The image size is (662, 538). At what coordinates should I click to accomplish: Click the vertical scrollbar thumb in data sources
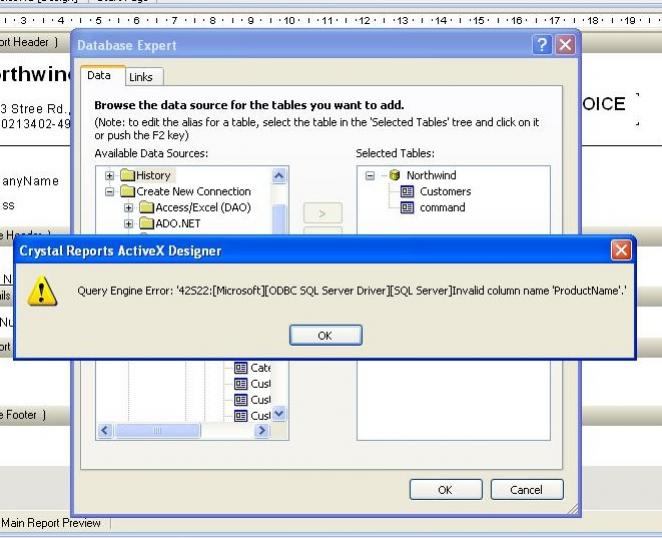tap(279, 219)
